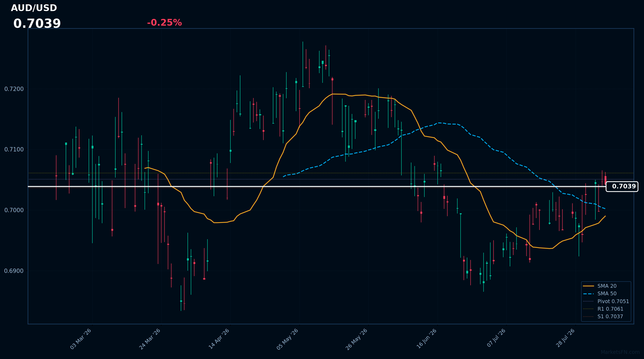Click the -0.25% change value
Viewport: 644px width, 359px height.
(164, 23)
